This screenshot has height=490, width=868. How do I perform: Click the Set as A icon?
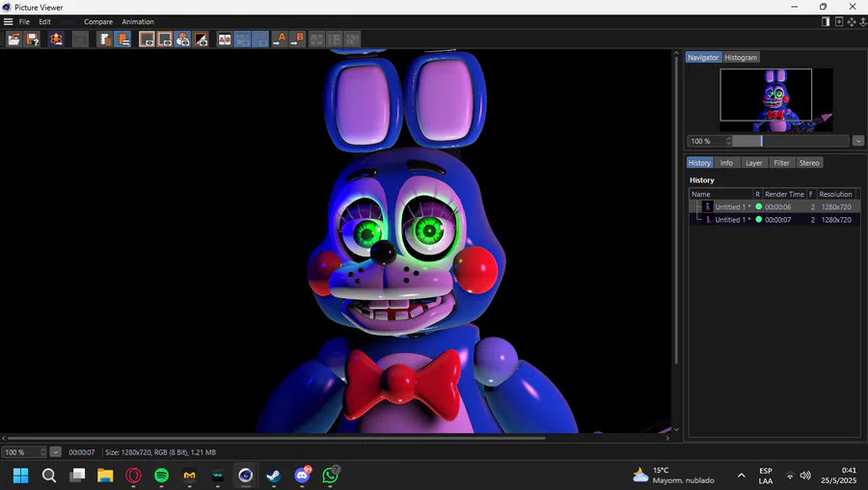(x=279, y=40)
